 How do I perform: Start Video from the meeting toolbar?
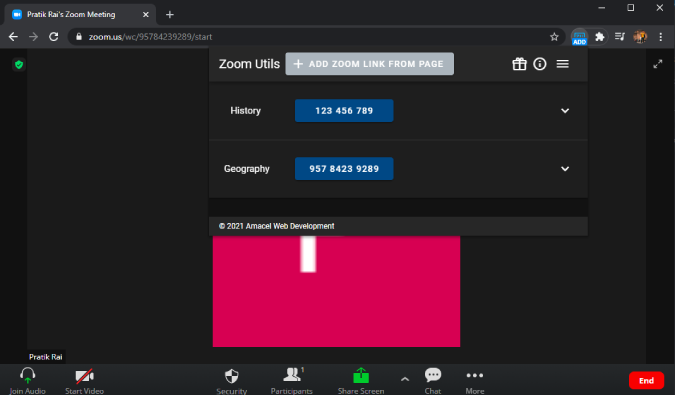coord(84,380)
